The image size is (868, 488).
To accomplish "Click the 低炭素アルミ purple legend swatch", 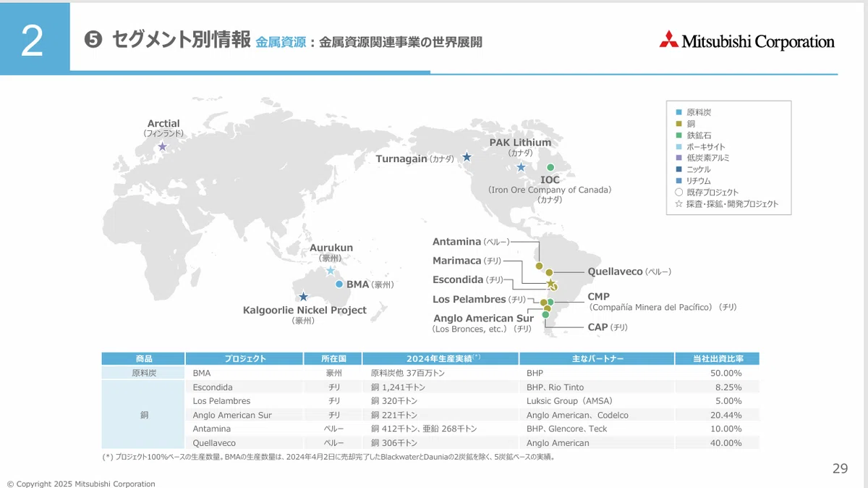I will [678, 158].
